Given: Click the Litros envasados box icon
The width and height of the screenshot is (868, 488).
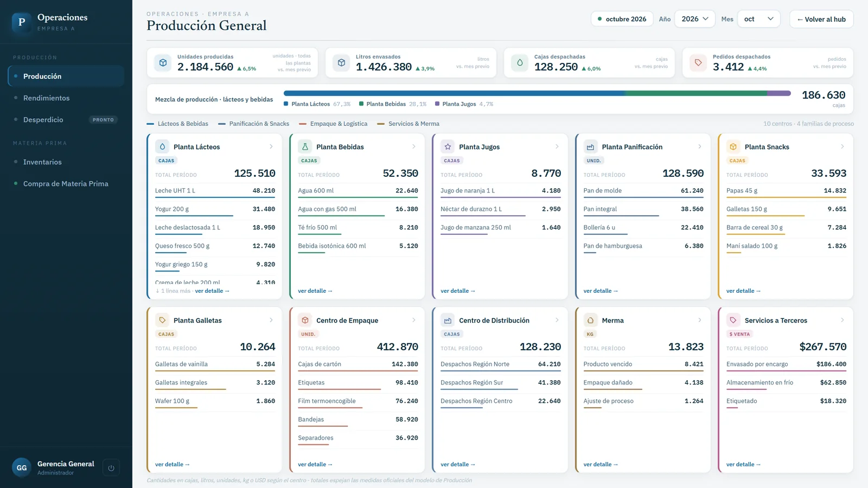Looking at the screenshot, I should point(341,63).
